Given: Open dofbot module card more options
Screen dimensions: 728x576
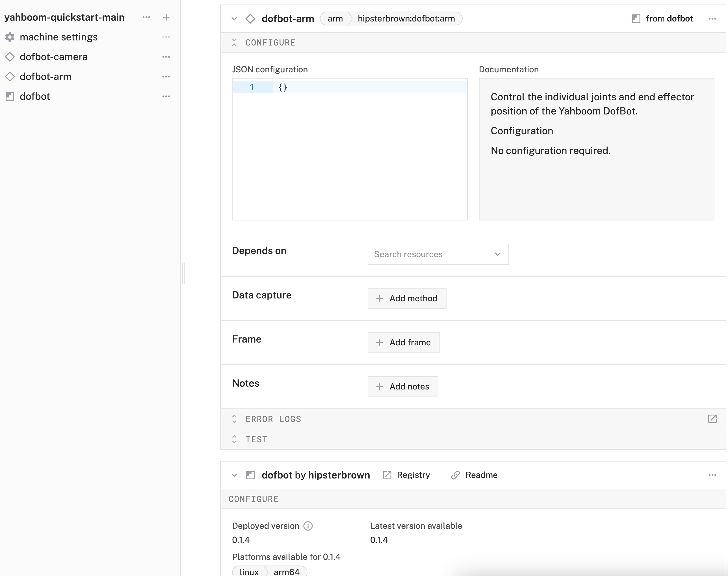Looking at the screenshot, I should pos(712,475).
